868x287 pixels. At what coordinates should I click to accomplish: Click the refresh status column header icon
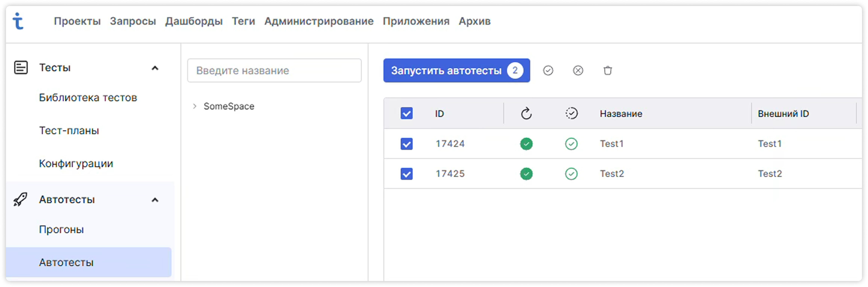pos(526,114)
